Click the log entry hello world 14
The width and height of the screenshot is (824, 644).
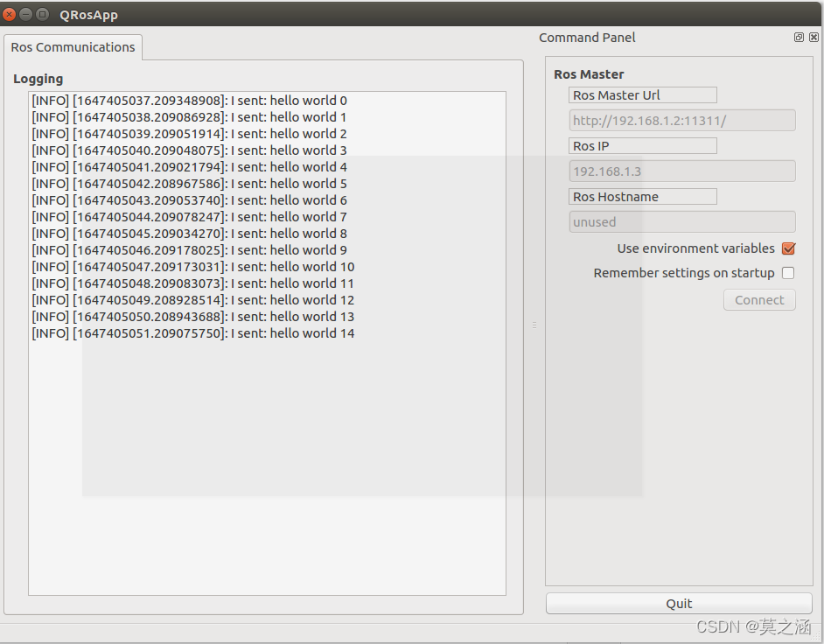[x=192, y=333]
